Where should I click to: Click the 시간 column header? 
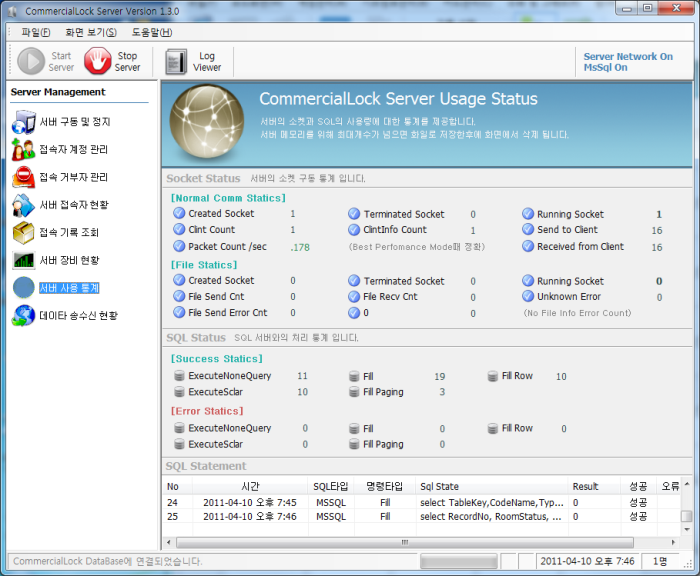click(x=250, y=486)
